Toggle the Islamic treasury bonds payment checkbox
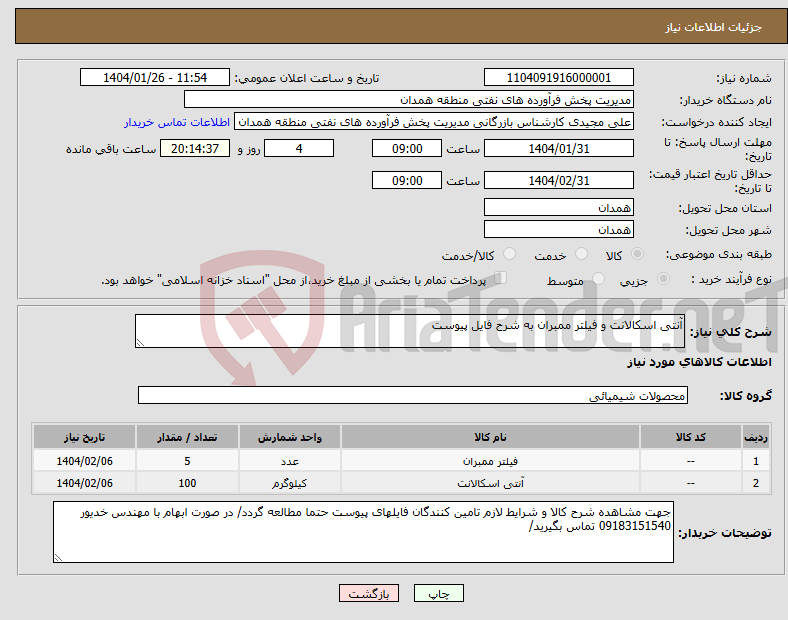This screenshot has height=620, width=788. tap(500, 278)
